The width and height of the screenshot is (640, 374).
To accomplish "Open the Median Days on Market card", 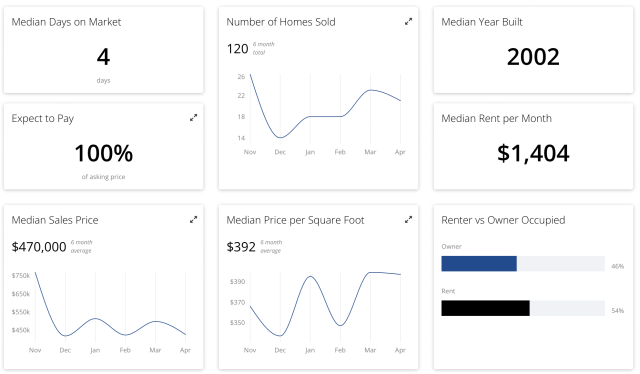I will 104,50.
